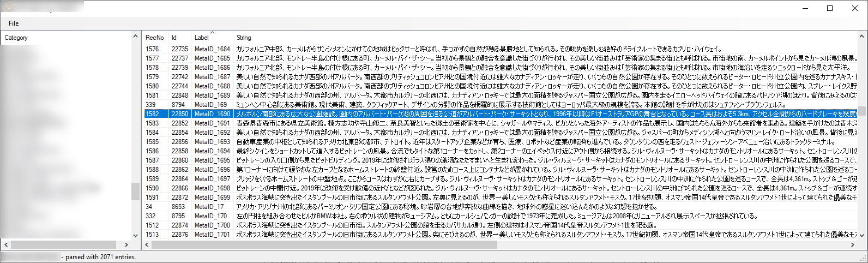Image resolution: width=868 pixels, height=263 pixels.
Task: Sort by the RecNo column header
Action: pos(155,38)
